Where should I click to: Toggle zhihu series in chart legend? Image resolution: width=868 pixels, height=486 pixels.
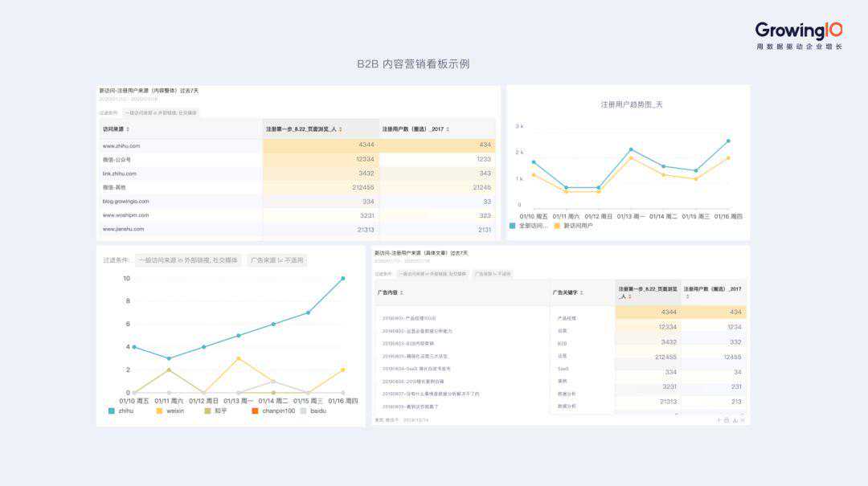pyautogui.click(x=121, y=410)
